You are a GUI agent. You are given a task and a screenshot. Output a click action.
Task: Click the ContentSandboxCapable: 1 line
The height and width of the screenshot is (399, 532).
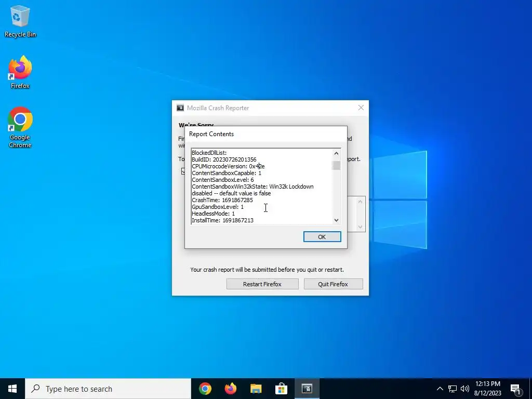pyautogui.click(x=227, y=173)
